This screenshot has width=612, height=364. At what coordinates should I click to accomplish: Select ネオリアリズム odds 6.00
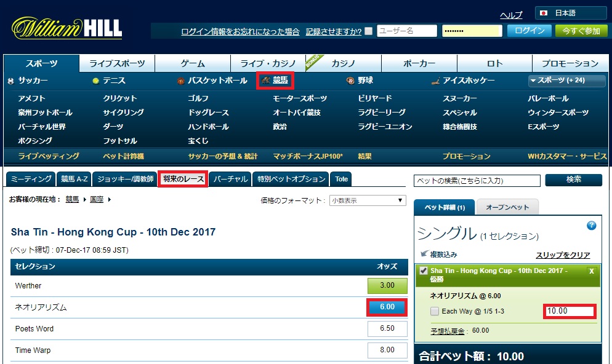(387, 307)
